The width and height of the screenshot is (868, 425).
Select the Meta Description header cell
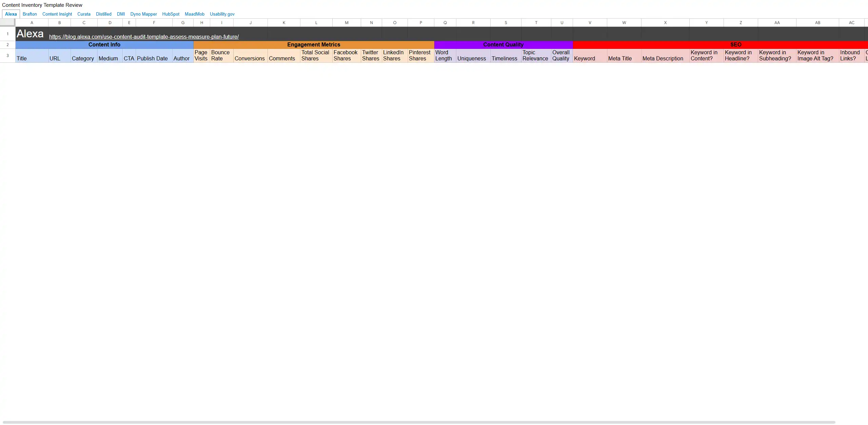tap(666, 56)
